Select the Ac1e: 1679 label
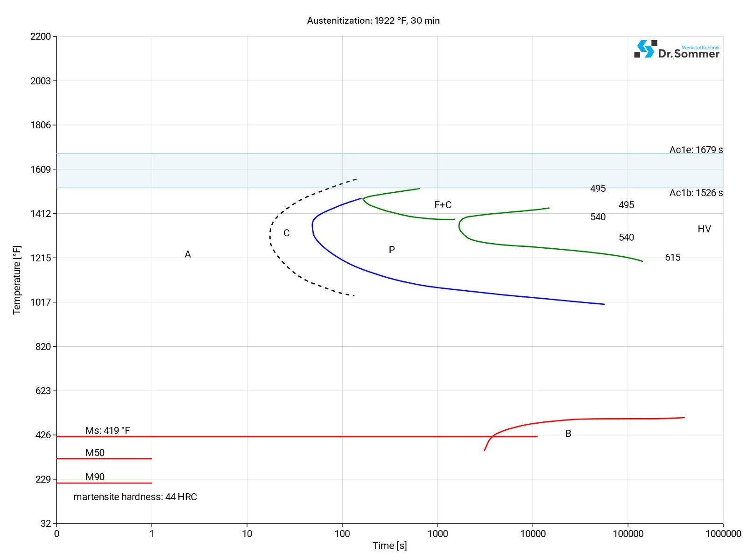Screen dimensions: 747x560 tap(696, 150)
